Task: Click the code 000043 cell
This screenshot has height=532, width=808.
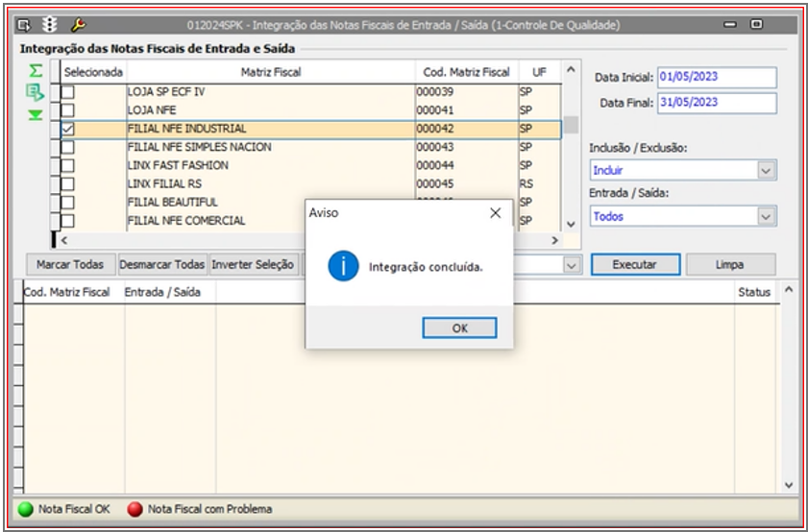Action: (x=435, y=147)
